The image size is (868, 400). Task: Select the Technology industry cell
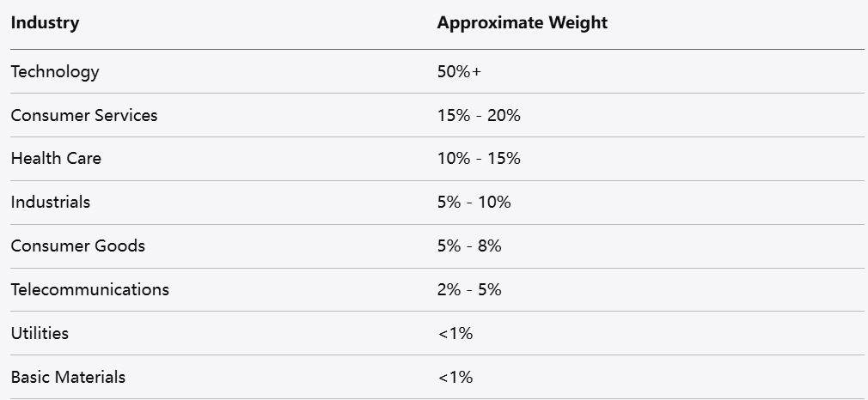click(x=55, y=72)
